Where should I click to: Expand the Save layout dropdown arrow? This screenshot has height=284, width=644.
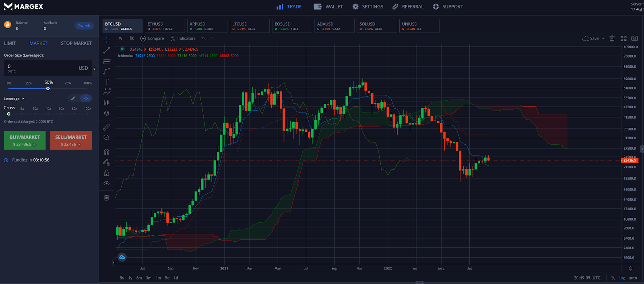[x=603, y=39]
